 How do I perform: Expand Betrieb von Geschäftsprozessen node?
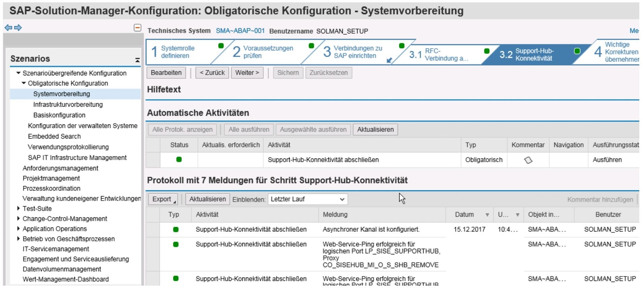click(x=19, y=239)
